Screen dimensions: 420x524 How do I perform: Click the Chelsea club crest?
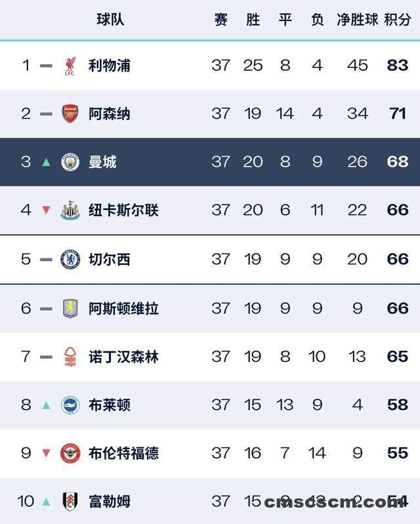tap(70, 259)
